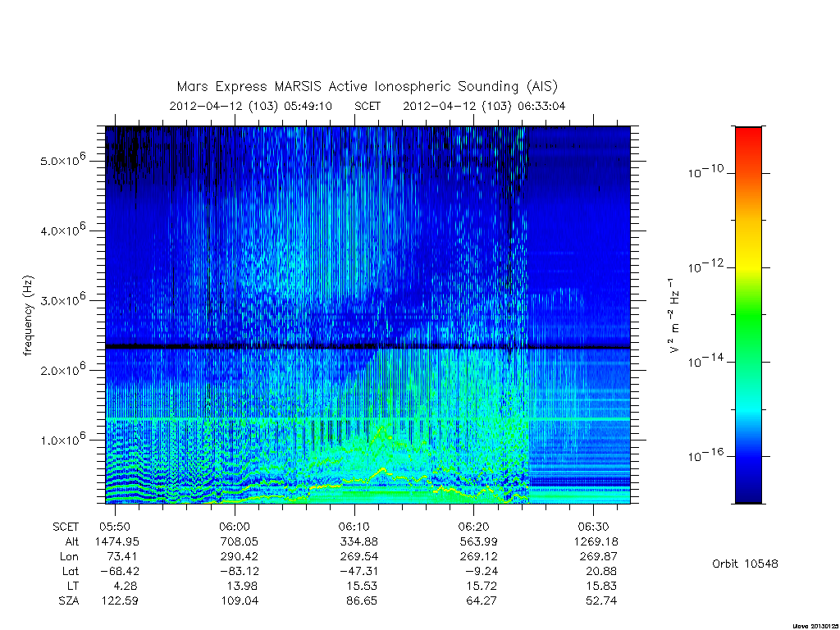Click latitude value -9.24
The image size is (840, 630).
pyautogui.click(x=482, y=571)
